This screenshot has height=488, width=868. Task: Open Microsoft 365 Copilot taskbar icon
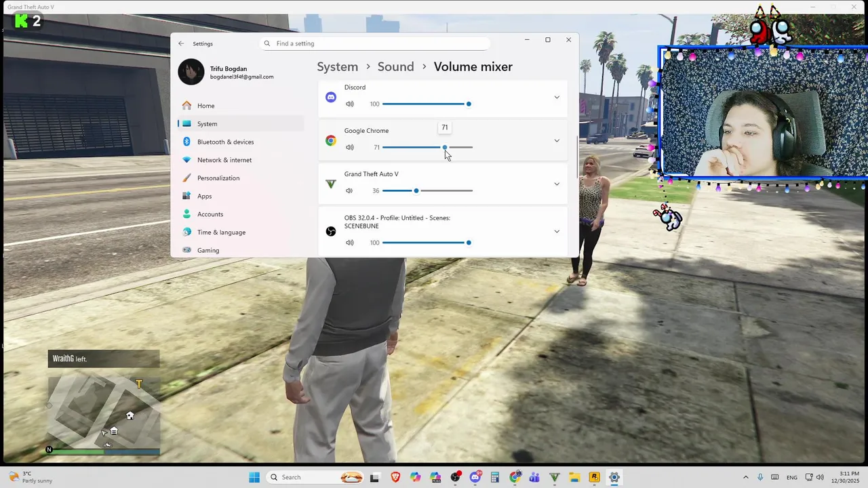[x=435, y=477]
